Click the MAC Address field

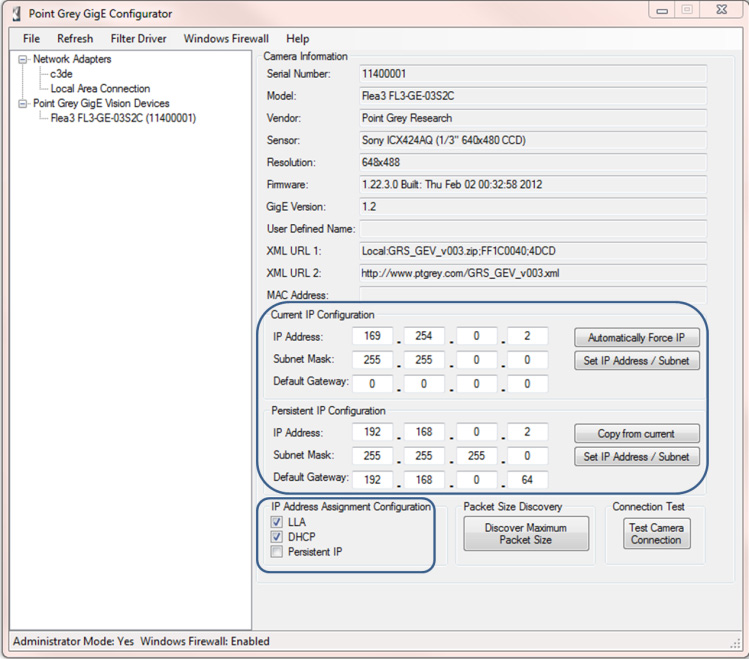[533, 295]
